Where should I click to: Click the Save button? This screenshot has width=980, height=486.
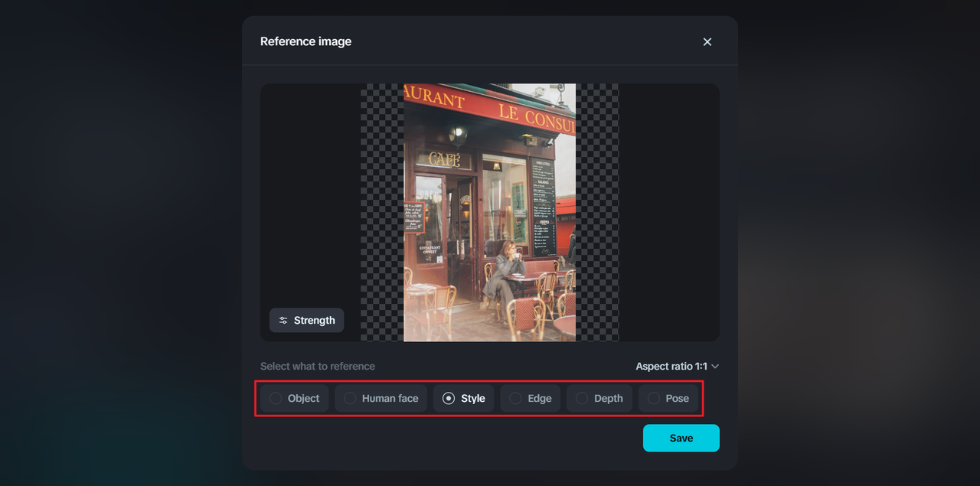click(681, 439)
